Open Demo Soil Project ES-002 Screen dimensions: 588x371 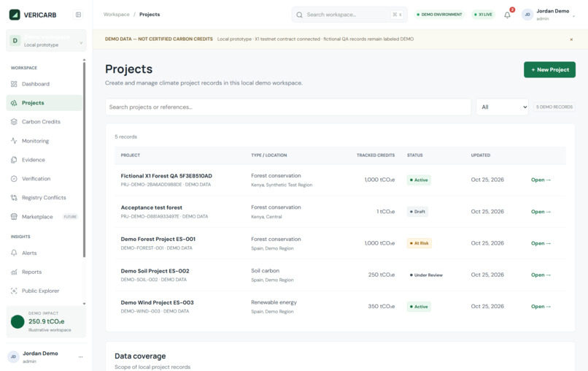(541, 275)
